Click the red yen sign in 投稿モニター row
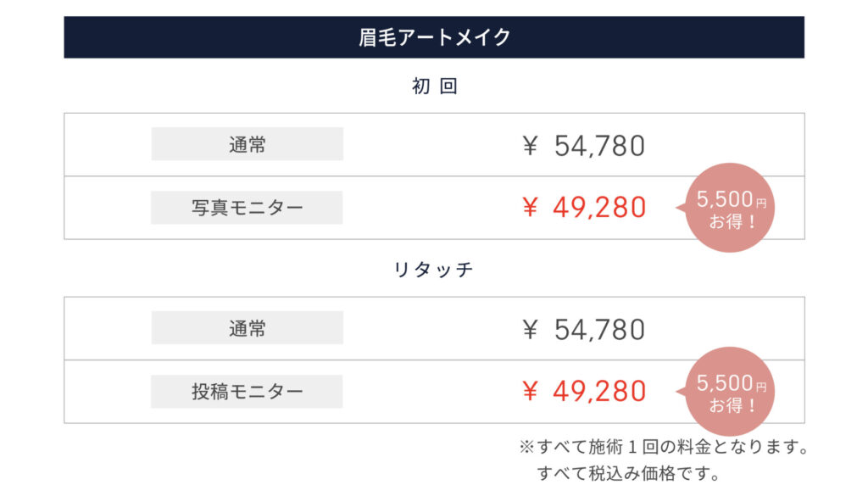Viewport: 868px width, 496px height. pos(531,391)
